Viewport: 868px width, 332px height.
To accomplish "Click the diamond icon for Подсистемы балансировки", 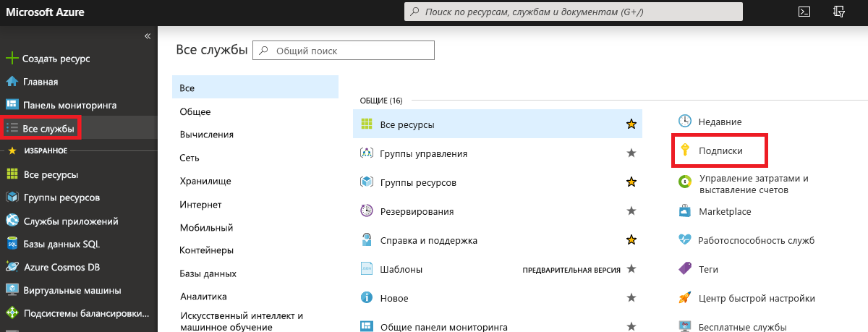I will 12,313.
